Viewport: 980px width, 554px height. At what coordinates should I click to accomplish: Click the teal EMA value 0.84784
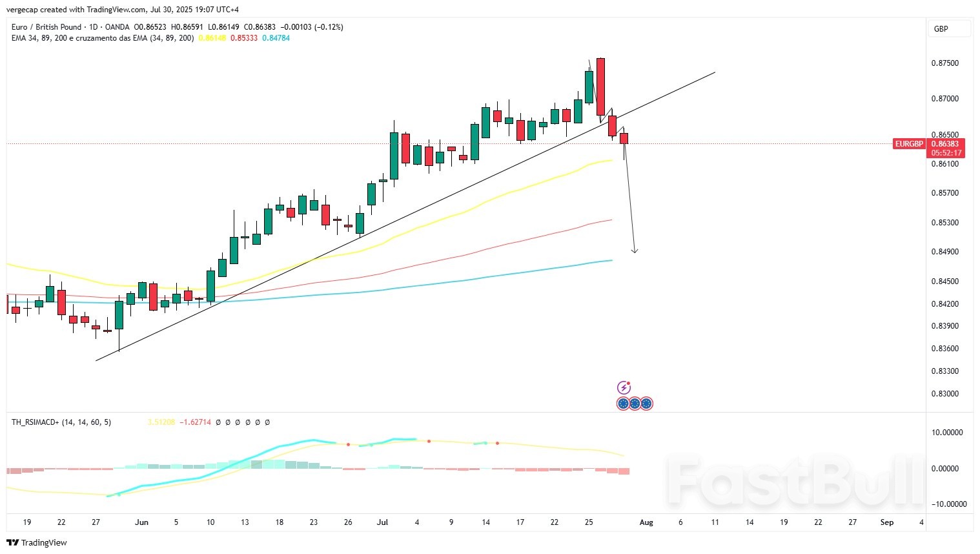coord(276,38)
